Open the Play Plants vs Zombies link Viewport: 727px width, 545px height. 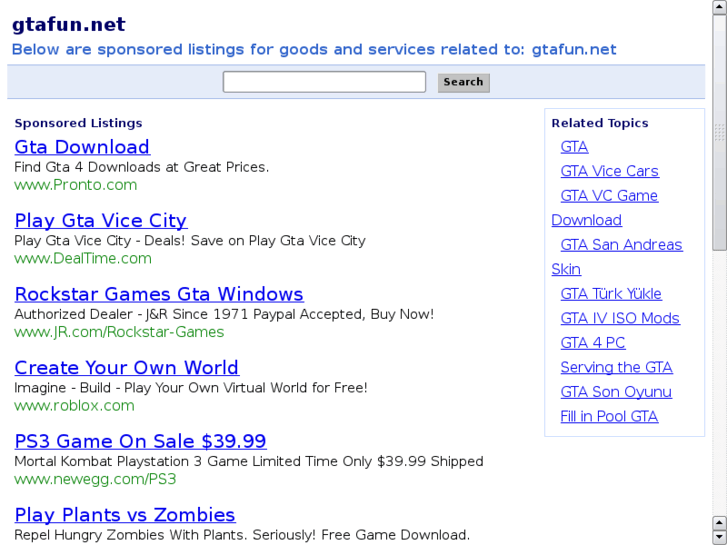click(x=125, y=515)
